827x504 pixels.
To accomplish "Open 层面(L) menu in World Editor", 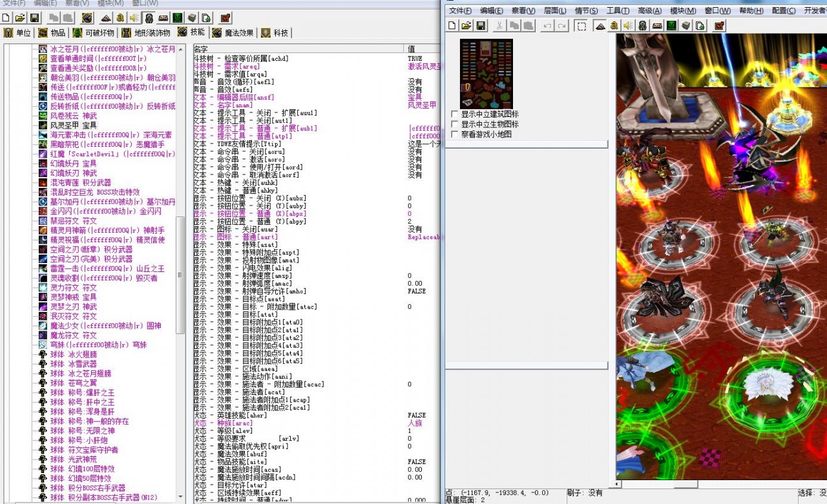I will (x=555, y=11).
